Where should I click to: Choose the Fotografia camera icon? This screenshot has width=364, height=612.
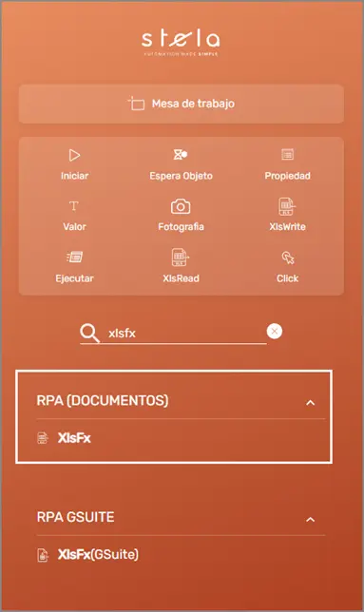pos(181,206)
